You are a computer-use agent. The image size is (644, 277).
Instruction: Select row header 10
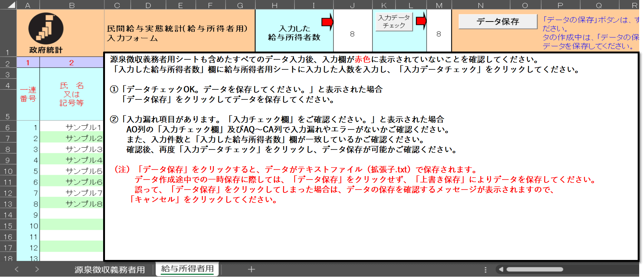point(8,171)
